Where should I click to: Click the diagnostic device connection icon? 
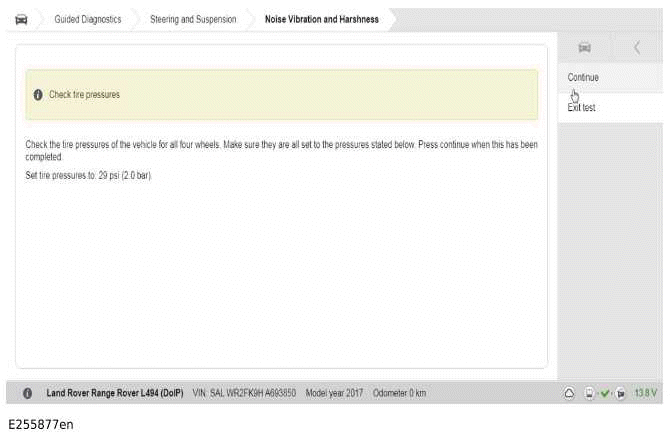590,393
